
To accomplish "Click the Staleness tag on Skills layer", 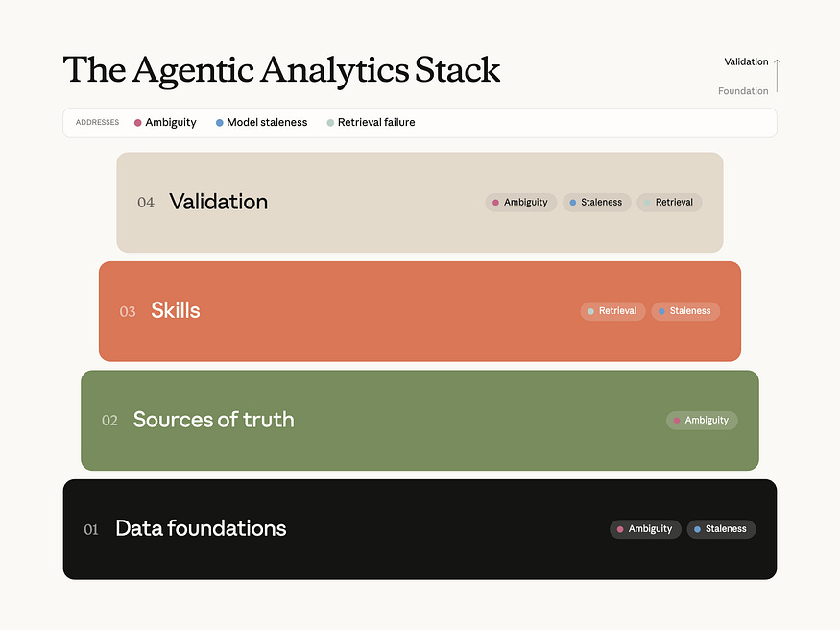I will 685,311.
